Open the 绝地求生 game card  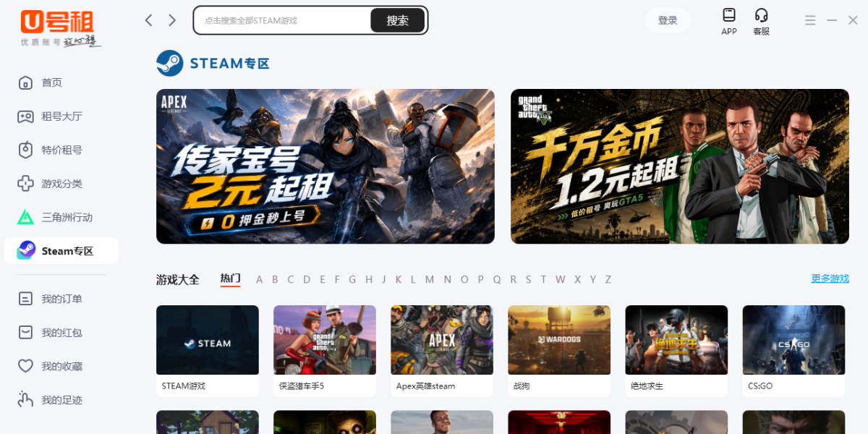(676, 351)
